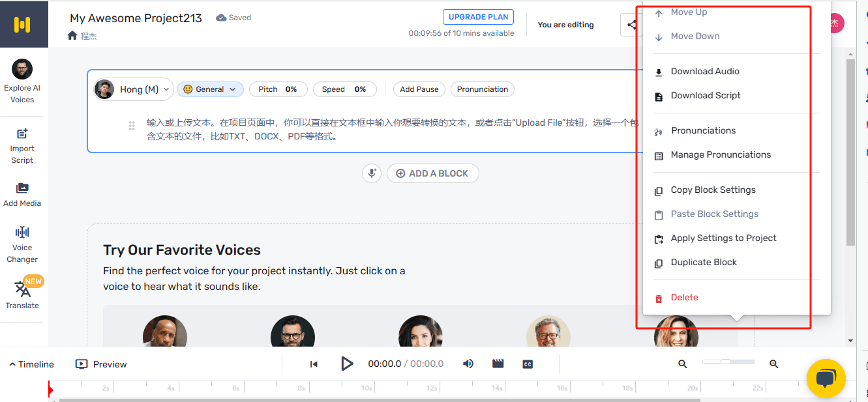Open the General emotion style dropdown

click(210, 89)
